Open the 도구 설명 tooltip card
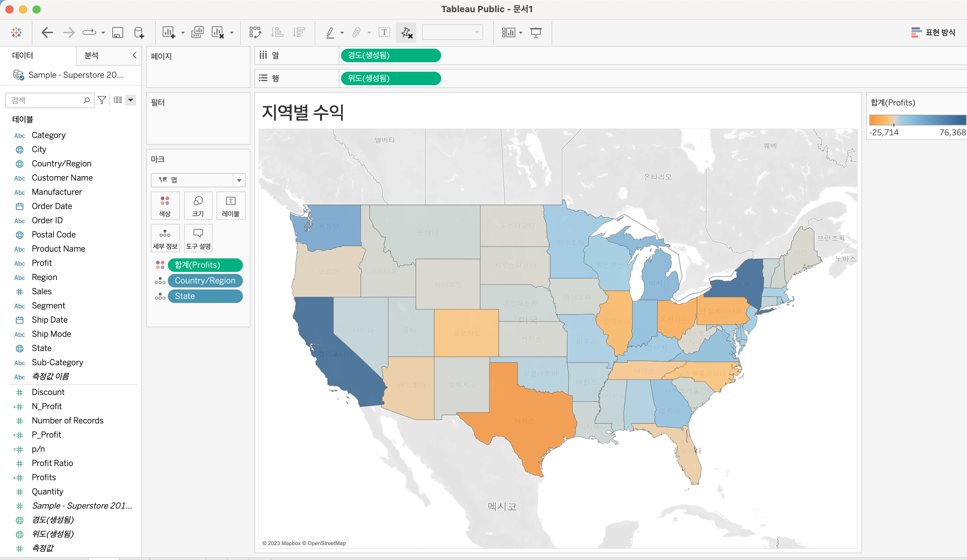The height and width of the screenshot is (560, 967). 198,238
